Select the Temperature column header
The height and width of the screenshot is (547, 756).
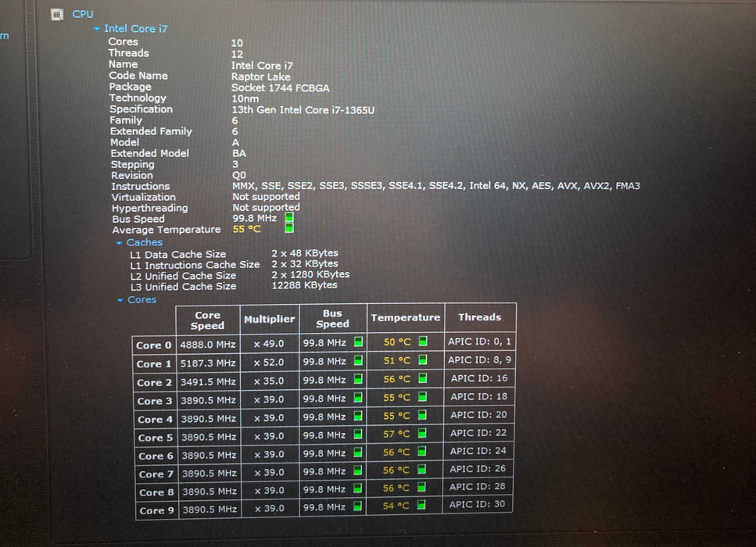tap(406, 317)
